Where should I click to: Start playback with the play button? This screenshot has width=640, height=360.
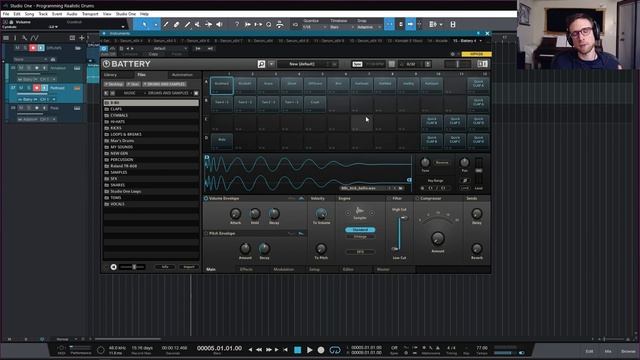coord(309,350)
